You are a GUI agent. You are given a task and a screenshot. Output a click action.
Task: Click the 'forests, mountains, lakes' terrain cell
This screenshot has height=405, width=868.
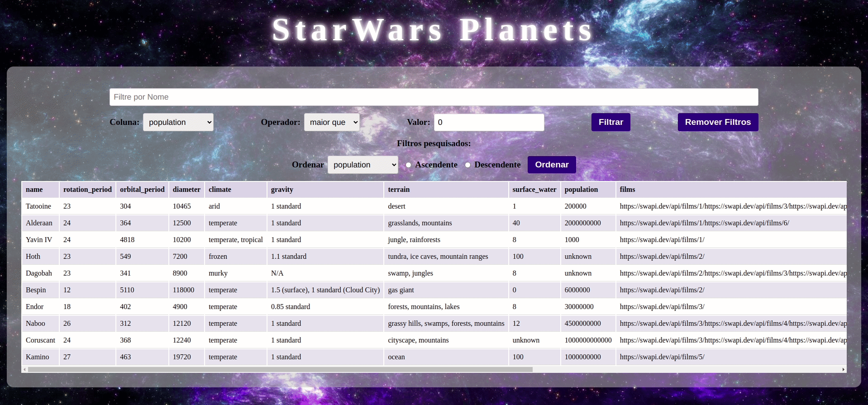coord(446,307)
